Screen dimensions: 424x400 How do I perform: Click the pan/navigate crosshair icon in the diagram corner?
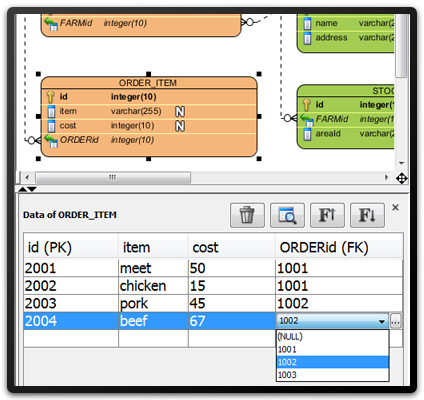[x=402, y=178]
